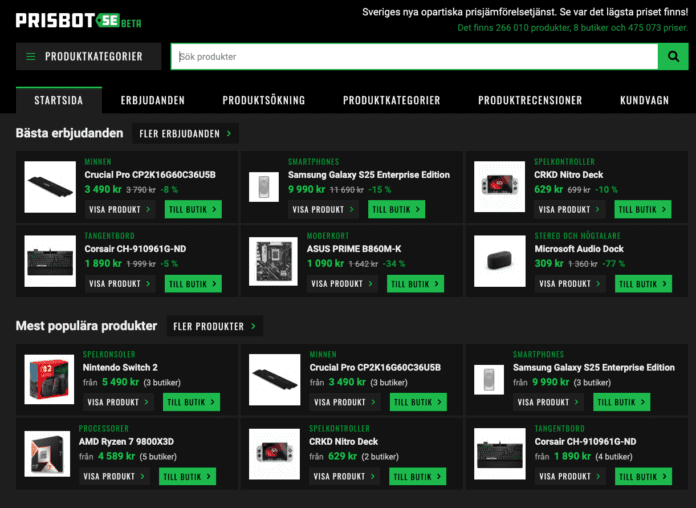Click the AMD Ryzen 7 9800X3D title
The width and height of the screenshot is (696, 508).
[x=126, y=441]
